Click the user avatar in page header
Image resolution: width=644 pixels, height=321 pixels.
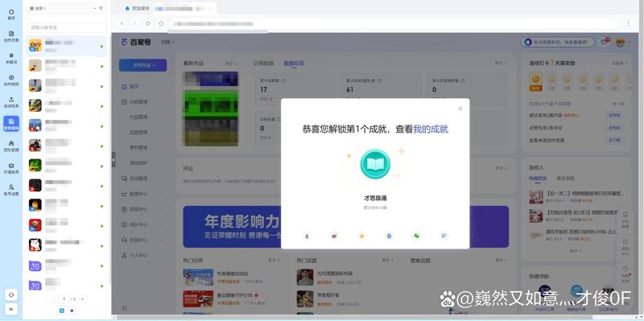click(x=620, y=42)
